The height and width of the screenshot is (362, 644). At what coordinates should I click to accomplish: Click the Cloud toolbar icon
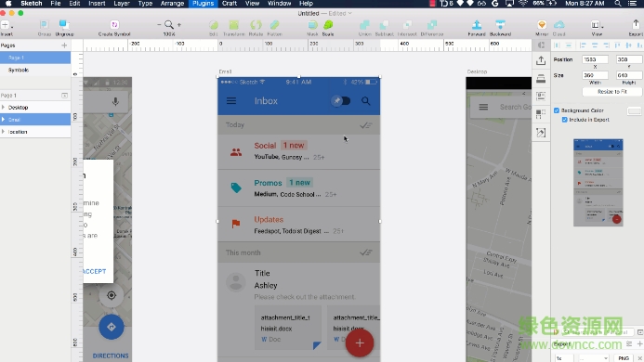point(559,25)
